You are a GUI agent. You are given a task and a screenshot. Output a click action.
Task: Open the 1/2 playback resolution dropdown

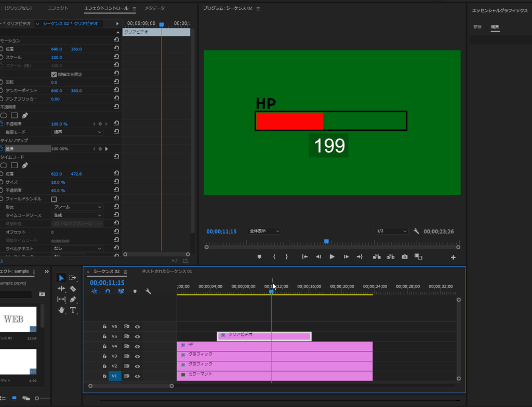coord(391,231)
